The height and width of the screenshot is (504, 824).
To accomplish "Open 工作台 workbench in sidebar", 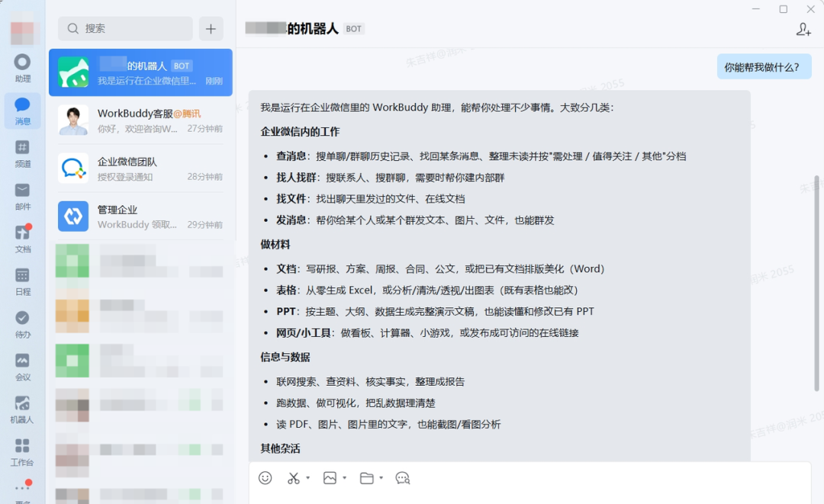I will point(22,452).
